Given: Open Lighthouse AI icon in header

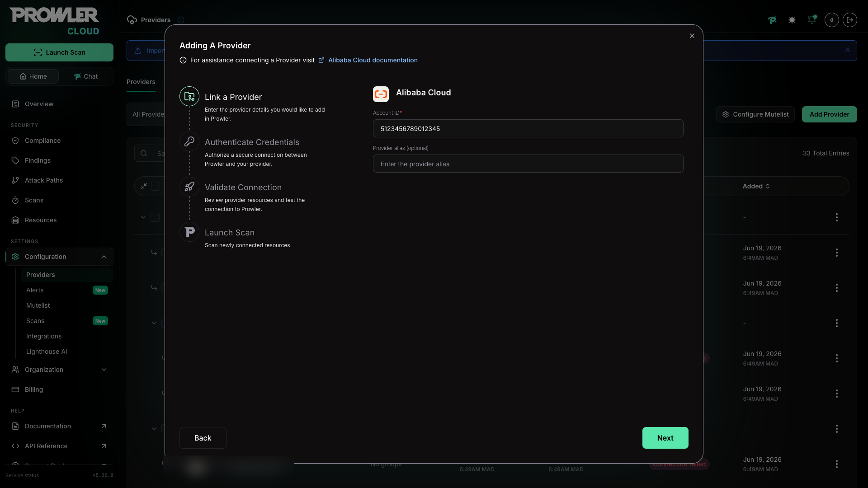Looking at the screenshot, I should point(772,20).
